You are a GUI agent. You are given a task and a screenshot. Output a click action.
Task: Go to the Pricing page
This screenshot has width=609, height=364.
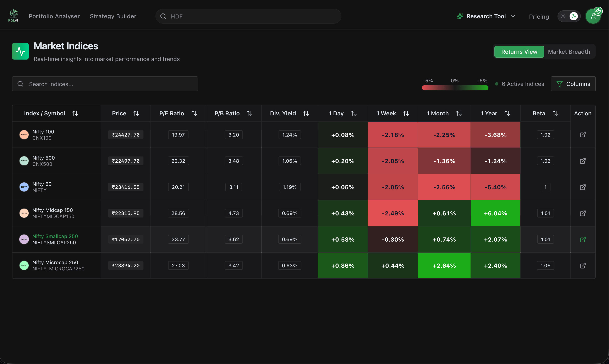[539, 17]
